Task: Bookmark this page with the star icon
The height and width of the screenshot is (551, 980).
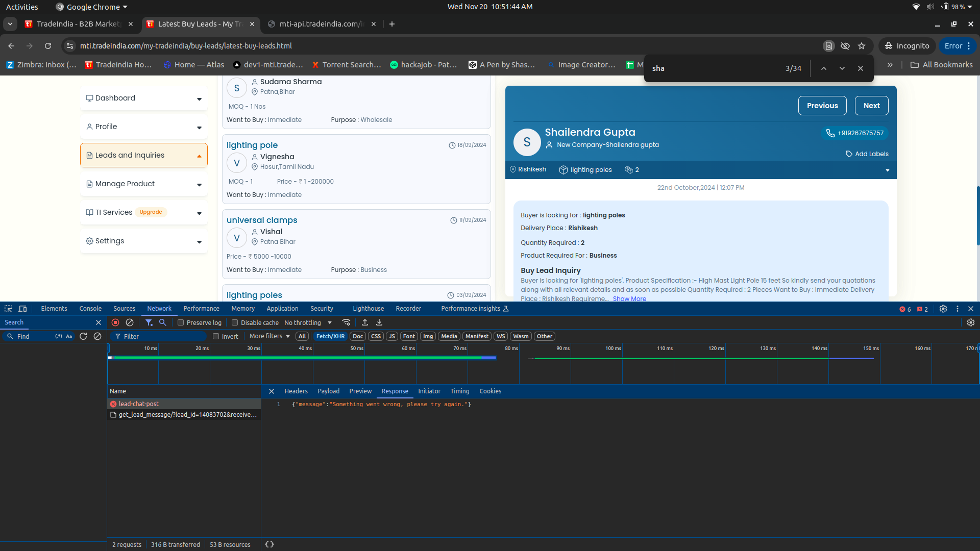Action: (862, 46)
